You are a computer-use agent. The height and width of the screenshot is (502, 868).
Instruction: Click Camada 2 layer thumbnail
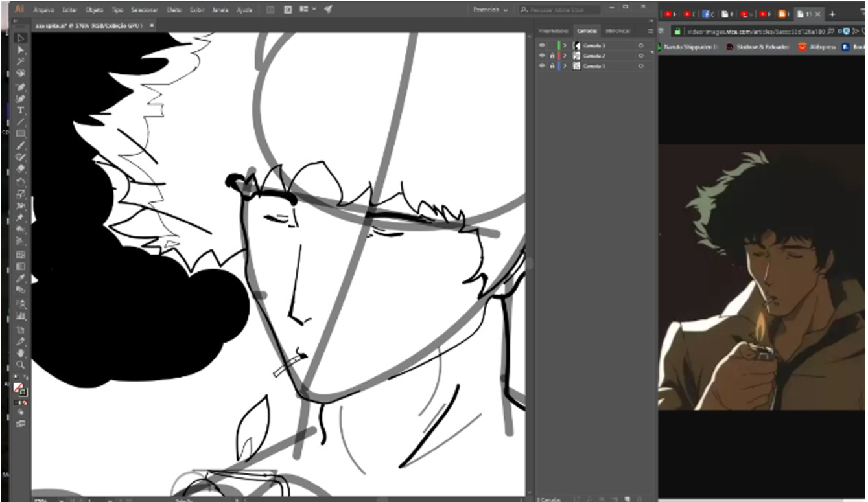(x=577, y=56)
